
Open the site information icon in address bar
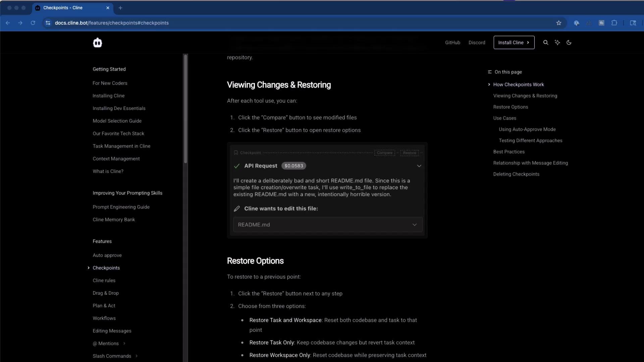[x=48, y=23]
